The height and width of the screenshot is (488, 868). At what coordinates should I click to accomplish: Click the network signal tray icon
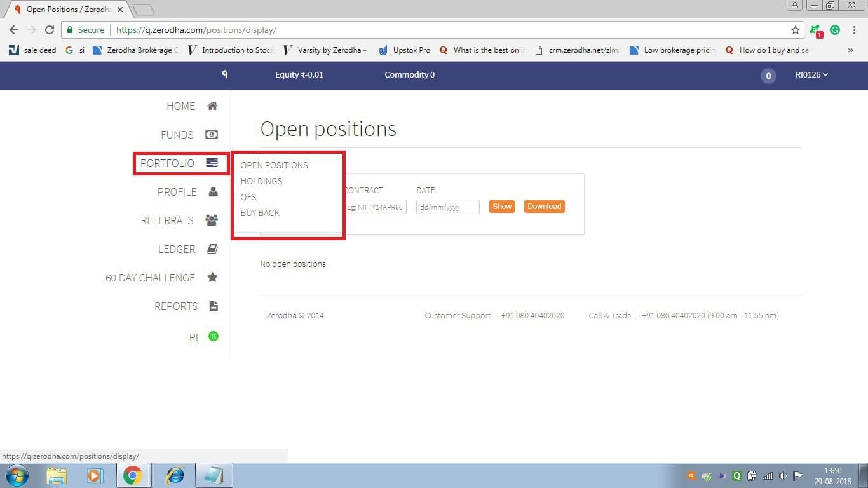pos(768,475)
